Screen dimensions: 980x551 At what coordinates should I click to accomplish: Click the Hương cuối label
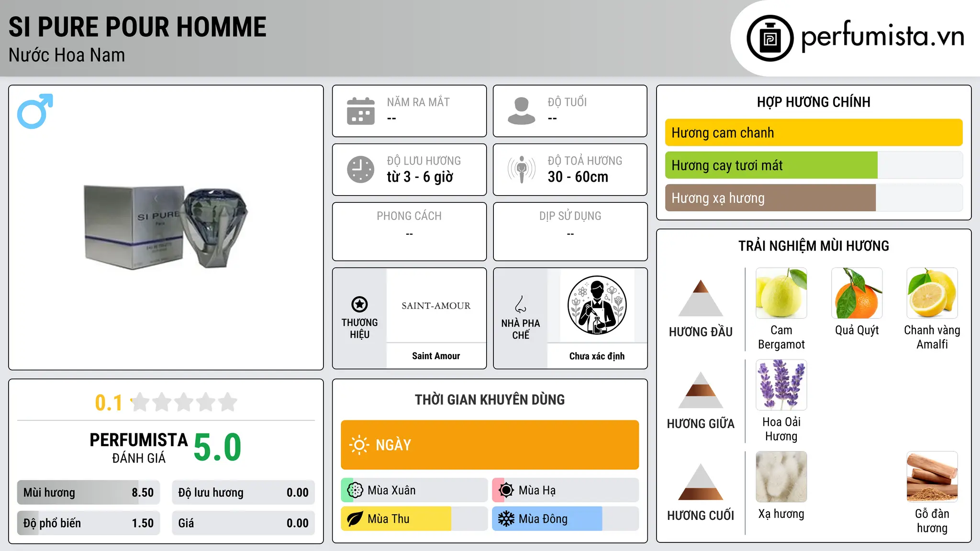point(701,516)
